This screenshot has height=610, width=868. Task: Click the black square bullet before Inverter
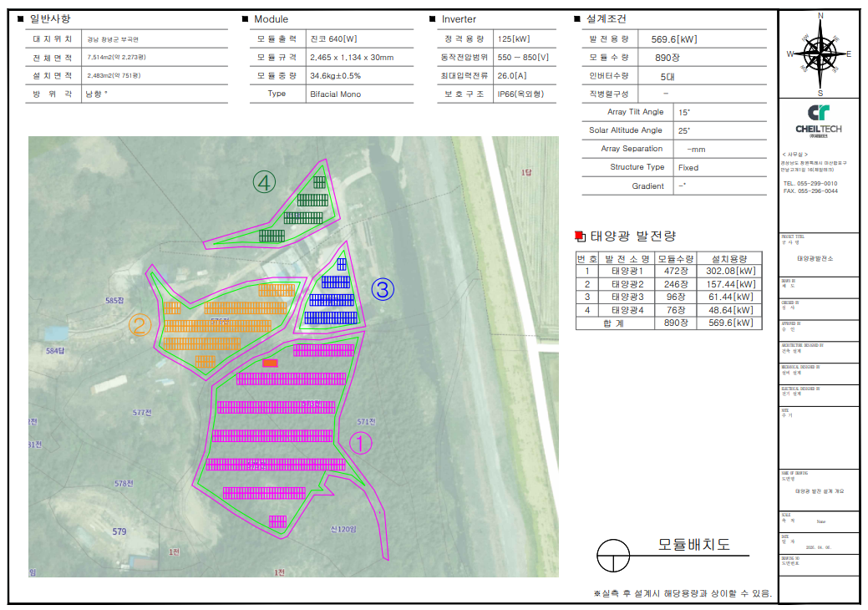[432, 19]
